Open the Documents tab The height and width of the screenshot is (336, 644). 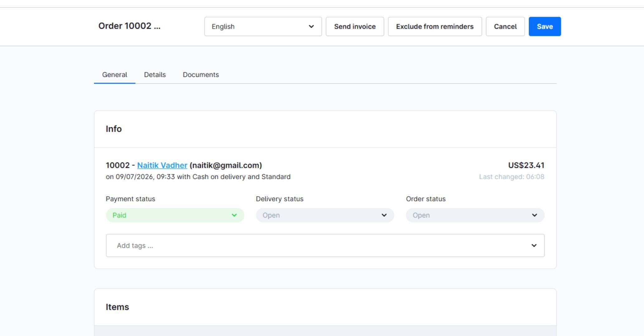(201, 75)
